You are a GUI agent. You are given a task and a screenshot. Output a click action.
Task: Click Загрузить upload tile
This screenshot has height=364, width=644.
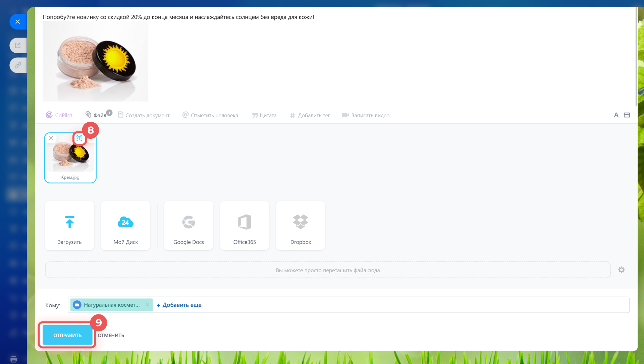point(70,226)
